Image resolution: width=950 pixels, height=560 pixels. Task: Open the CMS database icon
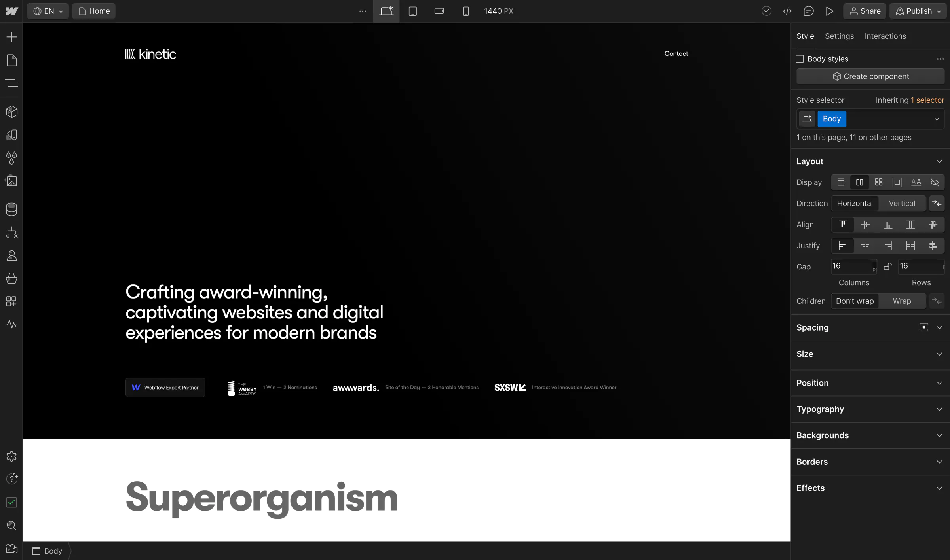[11, 209]
